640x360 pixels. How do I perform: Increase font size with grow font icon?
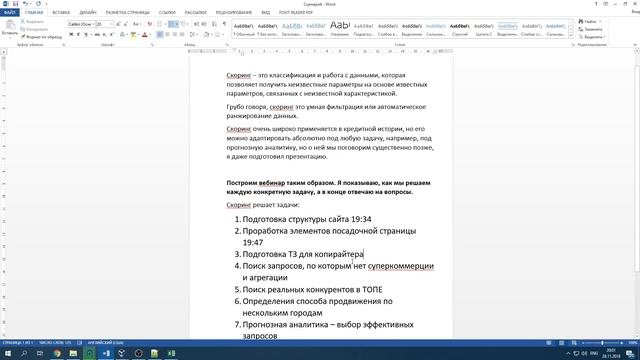point(118,24)
